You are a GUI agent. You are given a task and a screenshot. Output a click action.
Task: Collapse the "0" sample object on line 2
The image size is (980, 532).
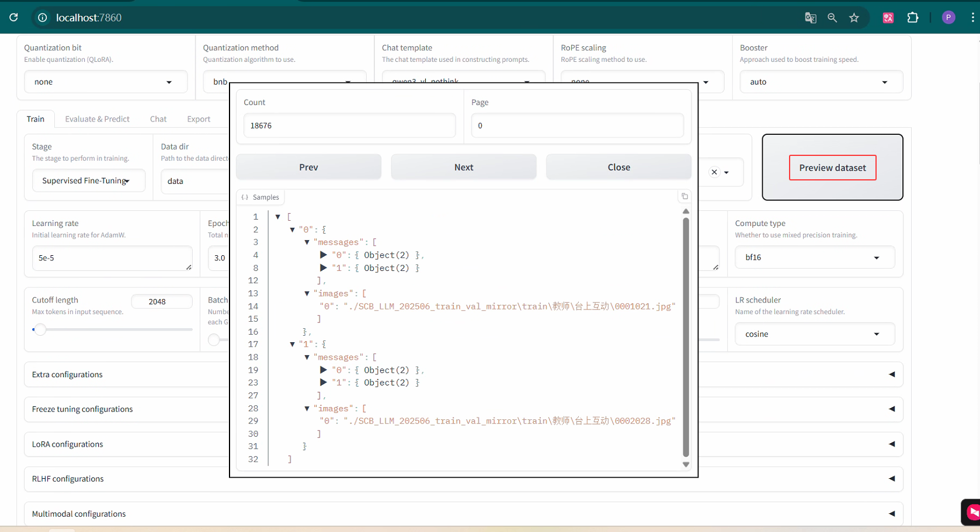point(293,230)
